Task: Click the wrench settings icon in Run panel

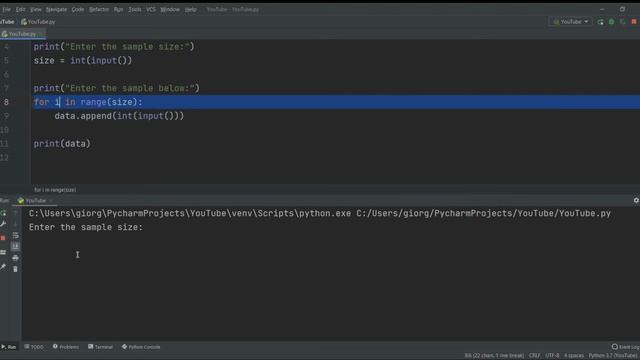Action: pos(3,224)
